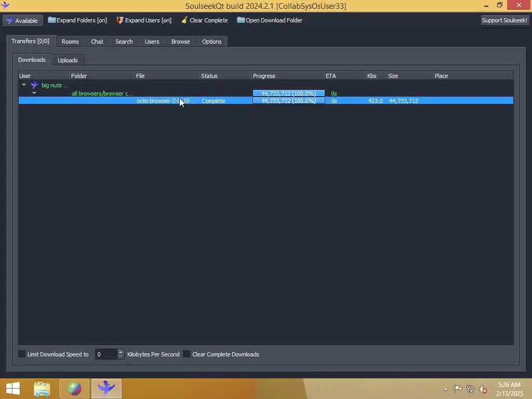The width and height of the screenshot is (532, 399).
Task: Click speed limit spinner arrows
Action: click(121, 354)
